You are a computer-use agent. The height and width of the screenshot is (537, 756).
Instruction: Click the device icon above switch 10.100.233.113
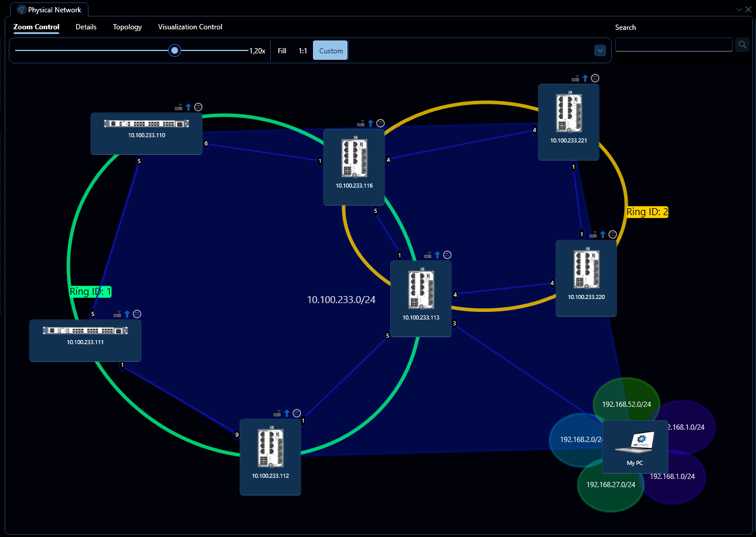point(429,254)
